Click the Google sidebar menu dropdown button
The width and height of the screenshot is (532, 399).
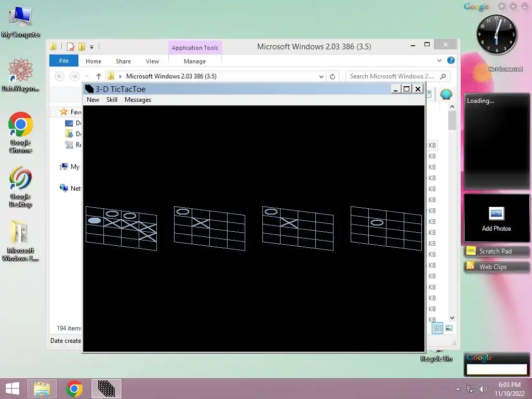[513, 6]
